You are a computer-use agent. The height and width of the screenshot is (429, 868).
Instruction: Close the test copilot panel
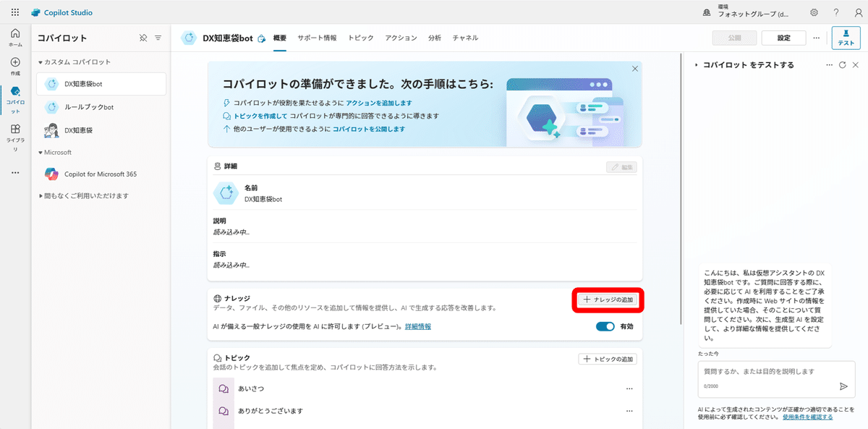pos(856,65)
